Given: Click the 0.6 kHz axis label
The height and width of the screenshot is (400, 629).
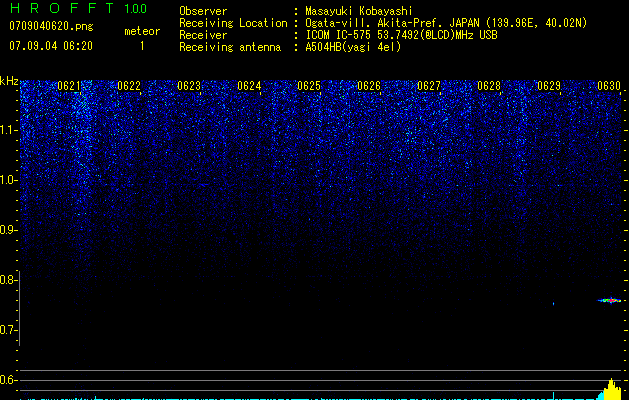Looking at the screenshot, I should (x=8, y=380).
